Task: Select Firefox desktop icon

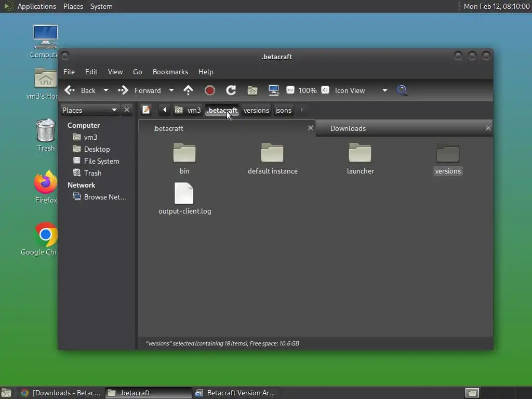Action: pyautogui.click(x=46, y=187)
